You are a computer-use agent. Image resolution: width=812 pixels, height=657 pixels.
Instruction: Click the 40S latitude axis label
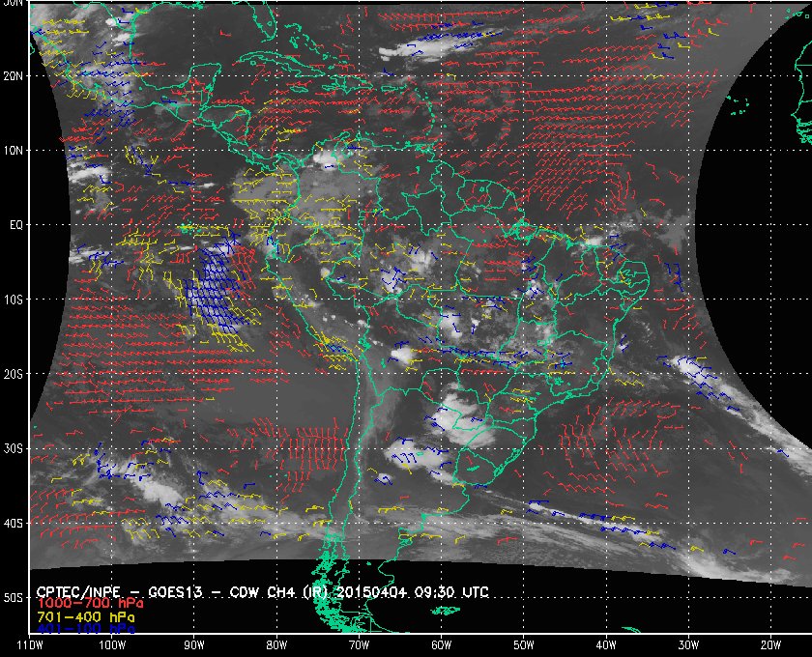14,524
